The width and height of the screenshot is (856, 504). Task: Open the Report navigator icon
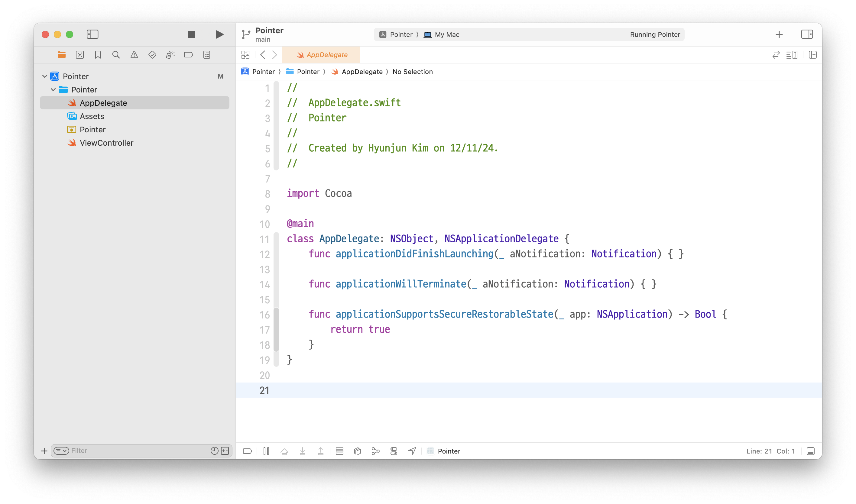point(206,55)
